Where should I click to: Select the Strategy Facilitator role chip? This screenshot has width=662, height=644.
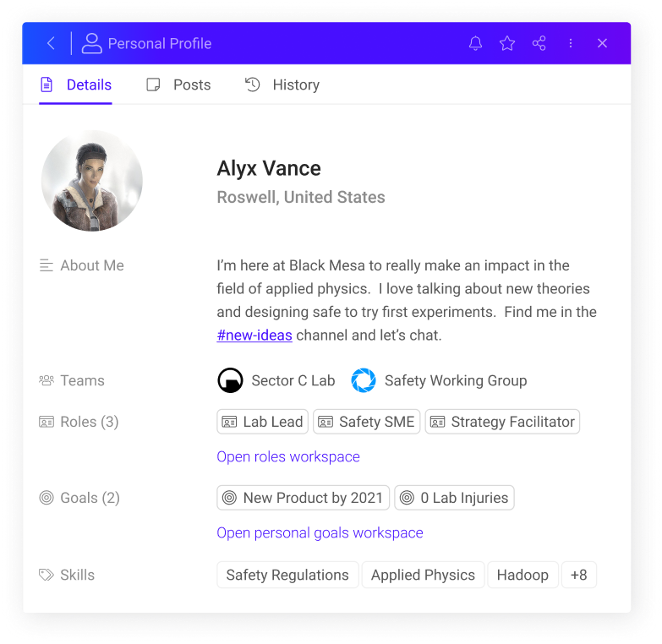pyautogui.click(x=502, y=422)
